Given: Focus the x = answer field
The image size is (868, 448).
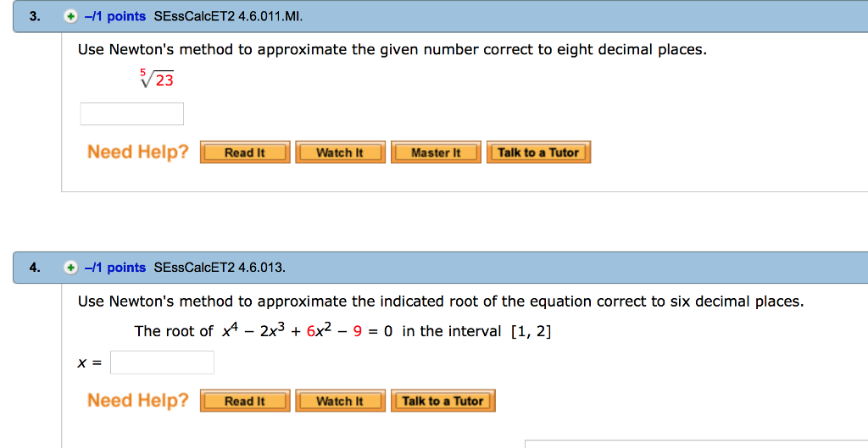Looking at the screenshot, I should point(162,362).
